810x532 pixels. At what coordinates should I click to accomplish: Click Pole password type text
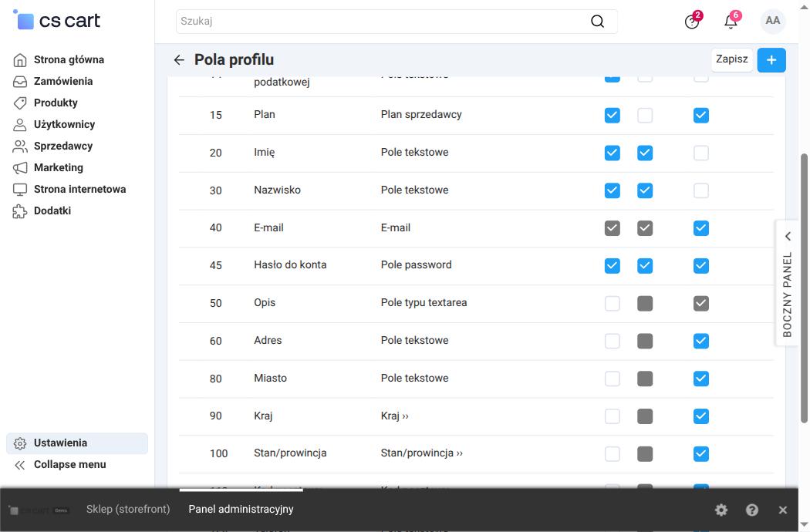pos(416,265)
